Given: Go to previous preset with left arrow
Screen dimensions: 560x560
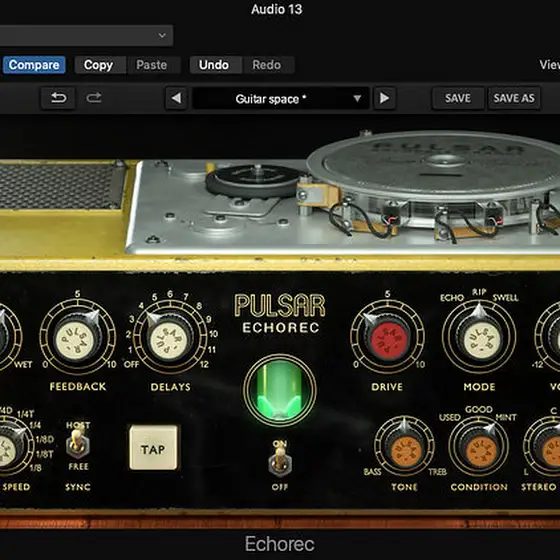Looking at the screenshot, I should click(176, 98).
